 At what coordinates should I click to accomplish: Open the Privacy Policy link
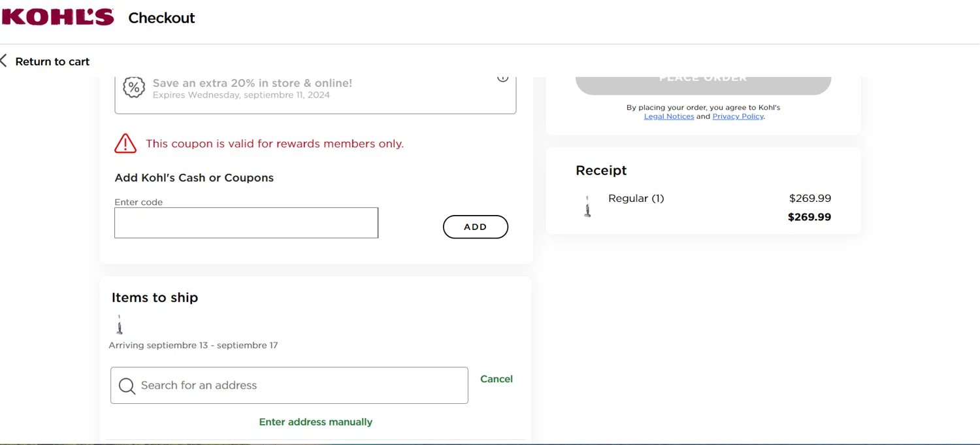point(738,116)
